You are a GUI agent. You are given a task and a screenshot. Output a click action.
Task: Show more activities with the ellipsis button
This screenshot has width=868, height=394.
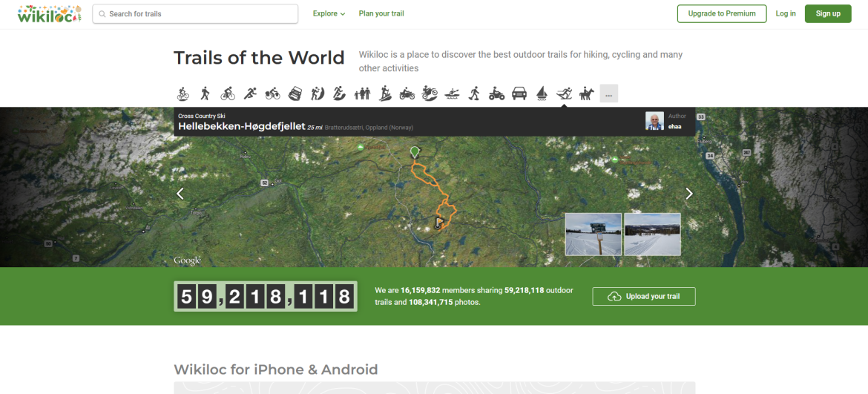click(609, 93)
